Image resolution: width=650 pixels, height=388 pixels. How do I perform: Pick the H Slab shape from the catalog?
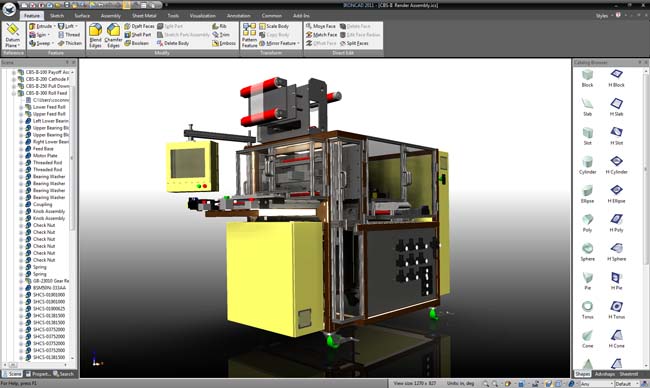click(x=616, y=107)
